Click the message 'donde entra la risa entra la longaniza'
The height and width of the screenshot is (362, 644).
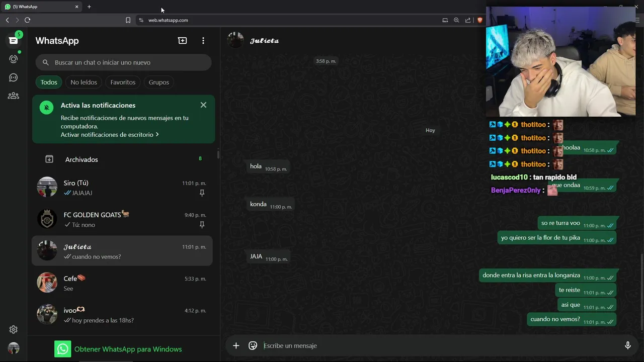[547, 276]
